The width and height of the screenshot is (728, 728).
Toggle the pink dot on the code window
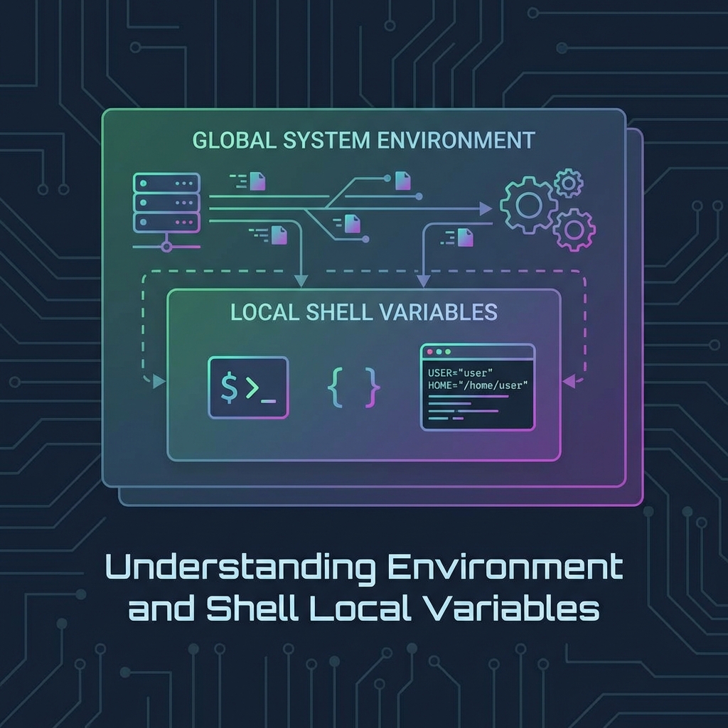(x=429, y=351)
